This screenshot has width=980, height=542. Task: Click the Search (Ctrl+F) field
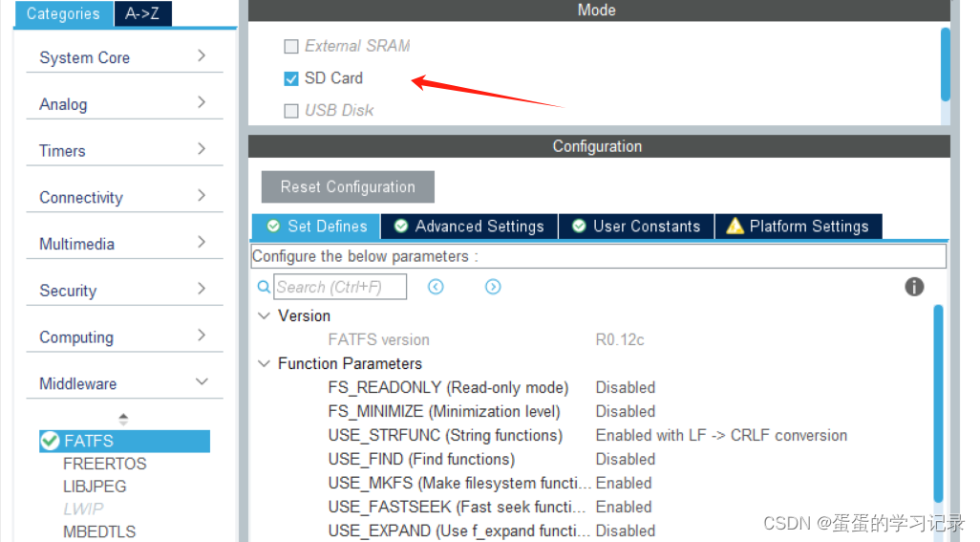pyautogui.click(x=340, y=287)
